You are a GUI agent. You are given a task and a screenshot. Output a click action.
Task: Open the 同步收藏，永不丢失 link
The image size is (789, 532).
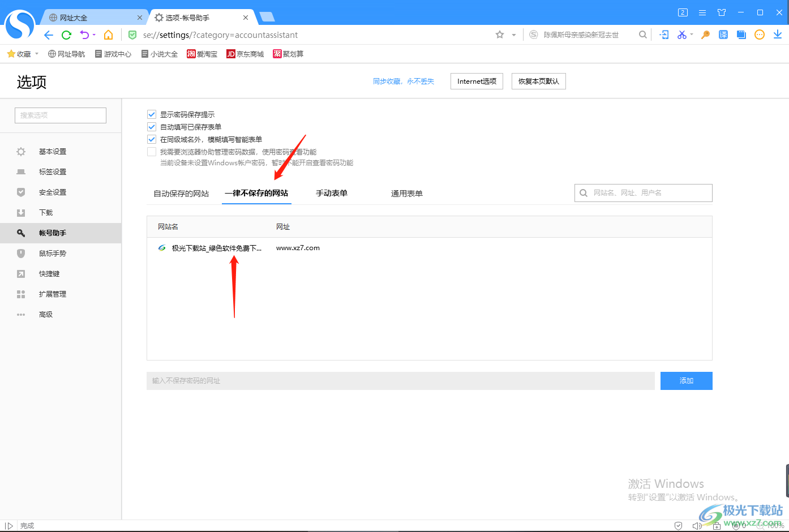pyautogui.click(x=404, y=81)
